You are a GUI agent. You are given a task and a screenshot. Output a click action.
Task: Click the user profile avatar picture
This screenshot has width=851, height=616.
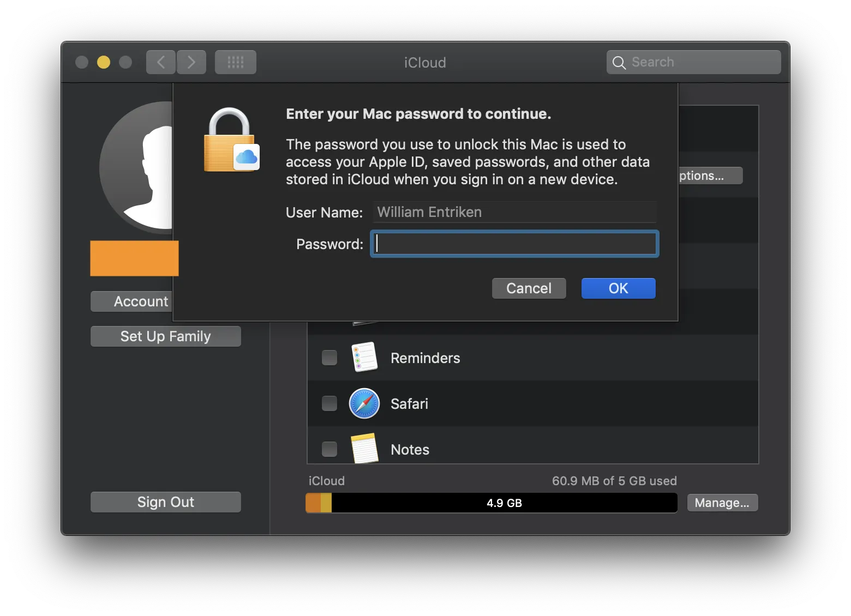[136, 168]
